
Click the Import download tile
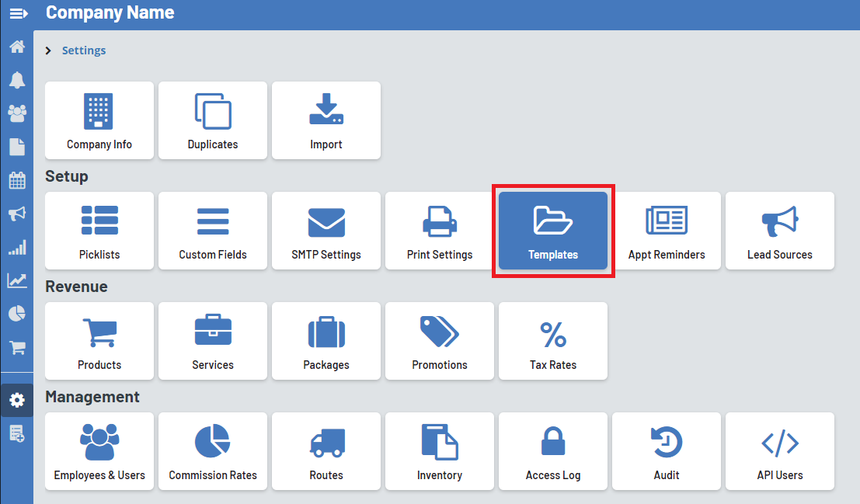[326, 120]
